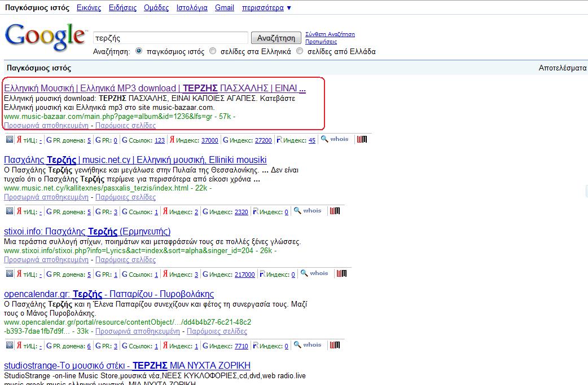This screenshot has width=588, height=385.
Task: Open the opencalendar.gr Τερζής Παπαρίζου result title
Action: [x=109, y=294]
